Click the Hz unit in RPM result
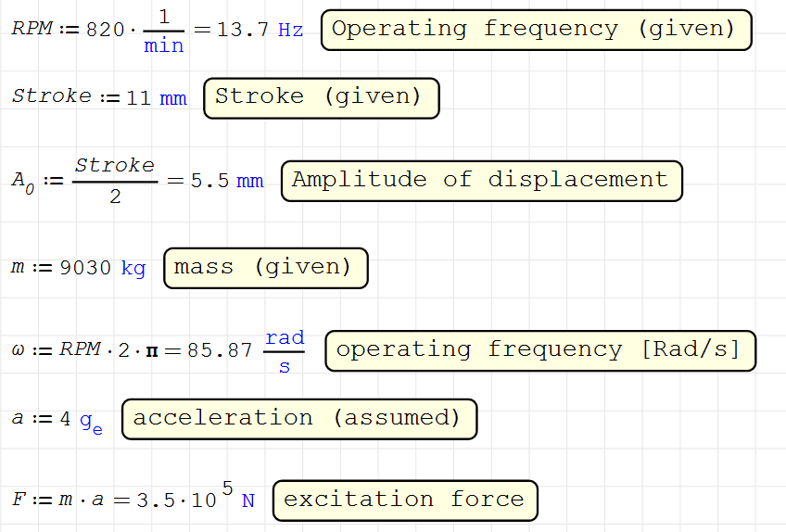786x532 pixels. [x=290, y=30]
